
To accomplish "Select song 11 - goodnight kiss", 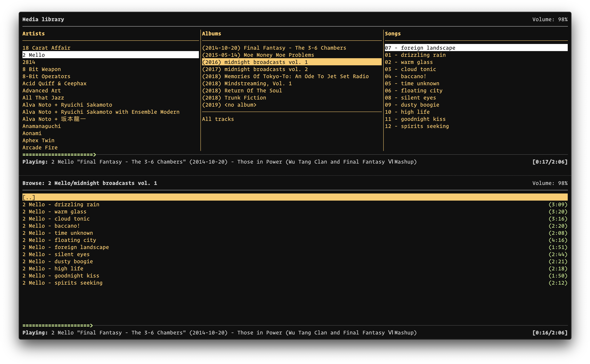I will tap(415, 119).
